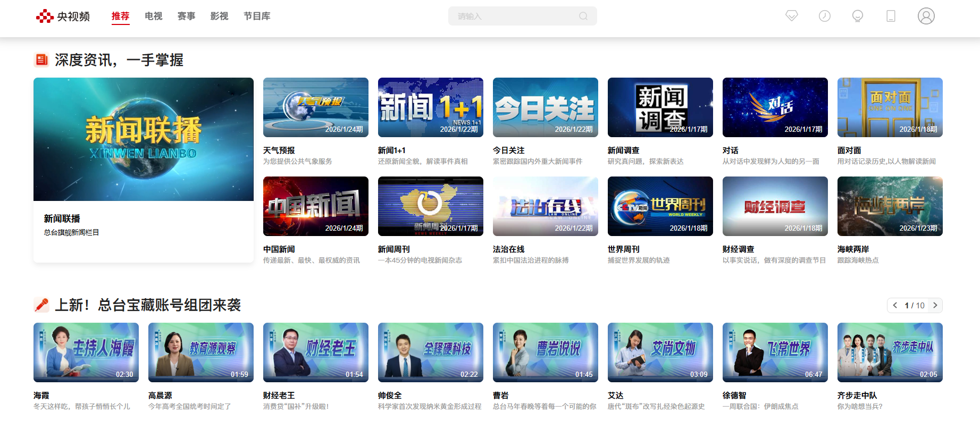The width and height of the screenshot is (980, 437).
Task: Click the 徐德智 account name
Action: click(x=734, y=396)
